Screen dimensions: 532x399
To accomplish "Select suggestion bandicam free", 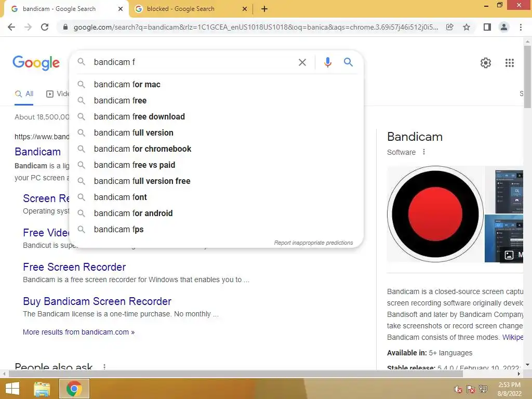I will [216, 100].
